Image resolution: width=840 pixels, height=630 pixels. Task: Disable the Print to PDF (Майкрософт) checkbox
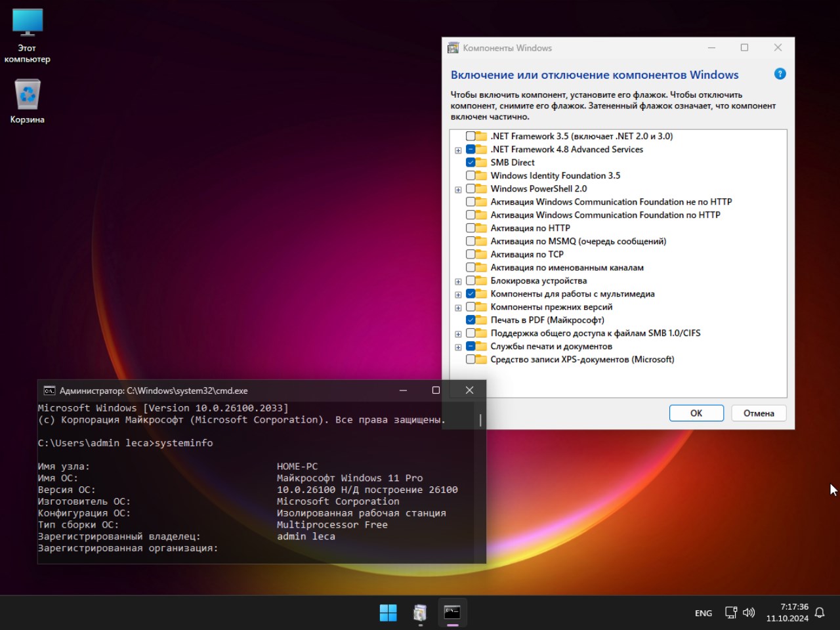click(x=471, y=320)
